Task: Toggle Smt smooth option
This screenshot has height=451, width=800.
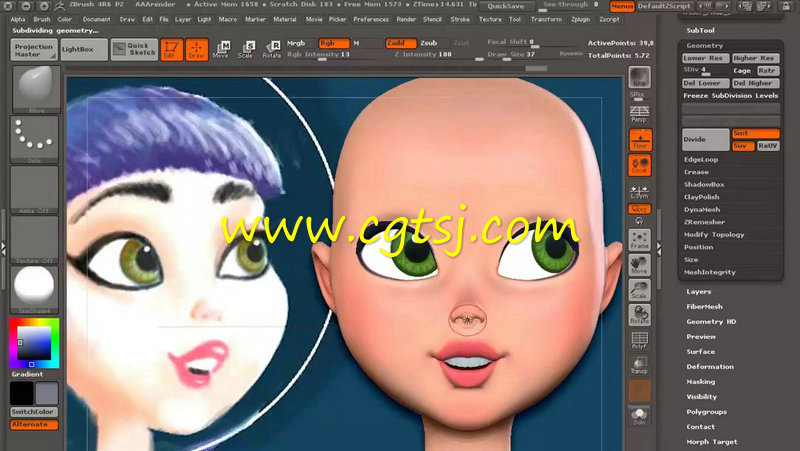Action: tap(756, 133)
